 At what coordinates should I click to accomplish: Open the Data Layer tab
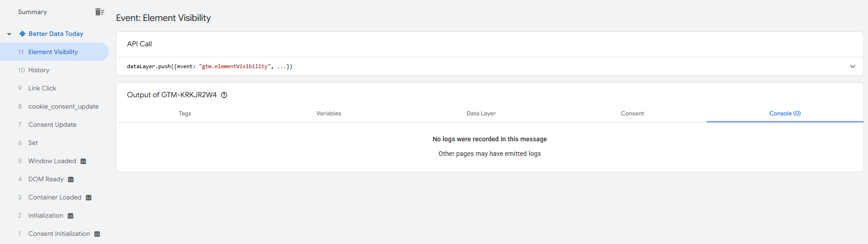coord(481,113)
